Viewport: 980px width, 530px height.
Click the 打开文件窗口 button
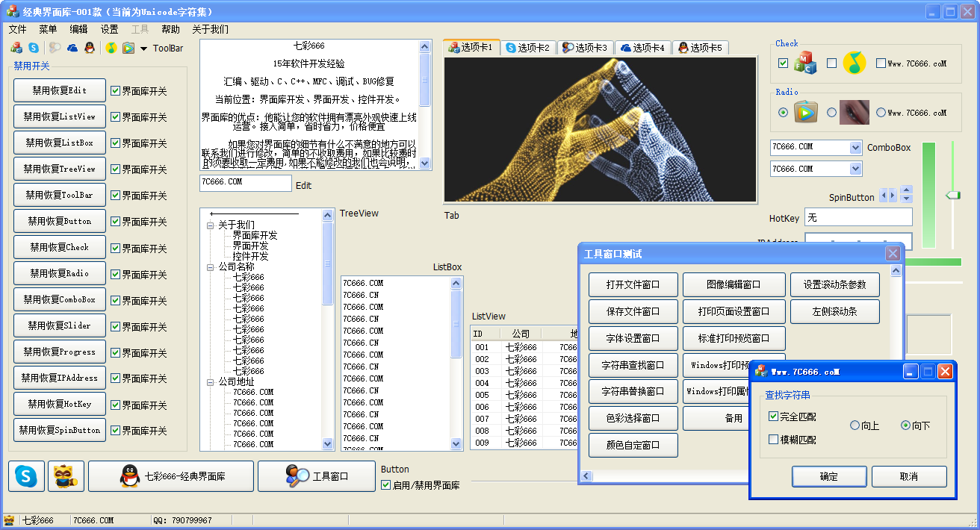(633, 285)
